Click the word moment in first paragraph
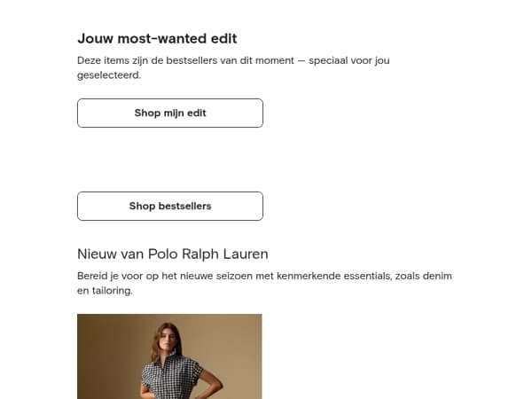This screenshot has height=399, width=532. pyautogui.click(x=275, y=60)
